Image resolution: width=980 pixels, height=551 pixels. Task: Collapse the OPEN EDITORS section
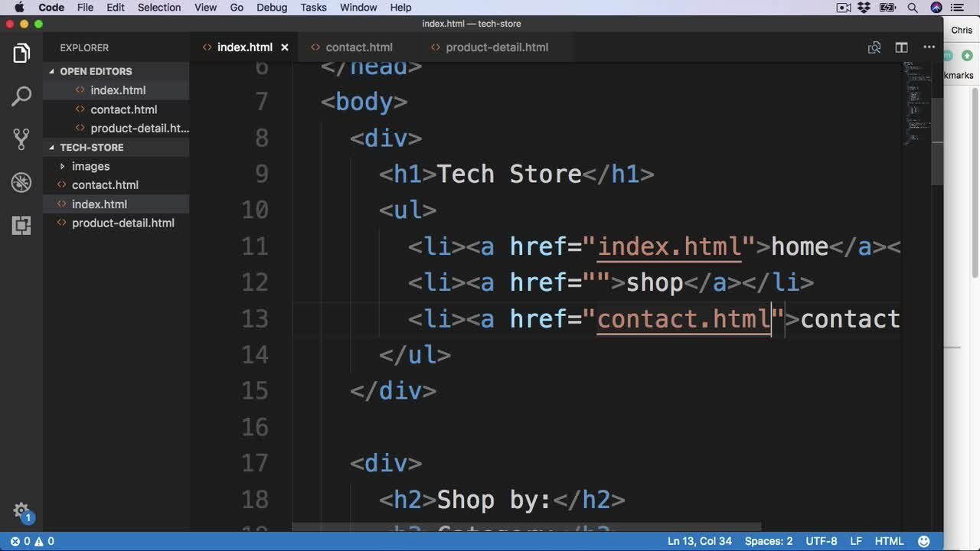coord(96,71)
